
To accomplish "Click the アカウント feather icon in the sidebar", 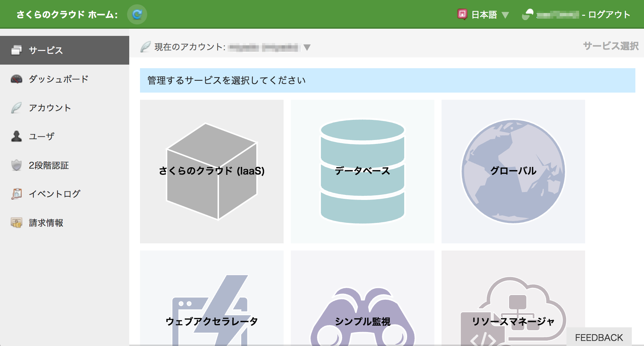I will [x=16, y=108].
